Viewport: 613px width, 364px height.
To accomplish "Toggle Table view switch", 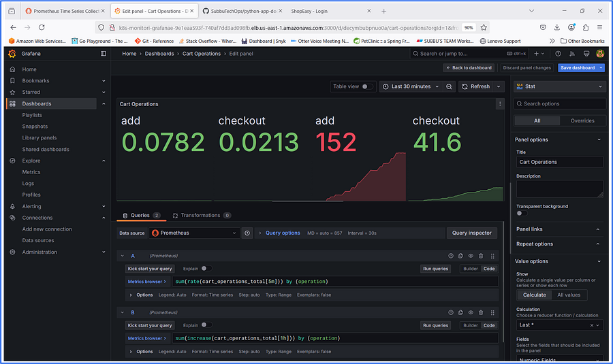I will (x=366, y=86).
